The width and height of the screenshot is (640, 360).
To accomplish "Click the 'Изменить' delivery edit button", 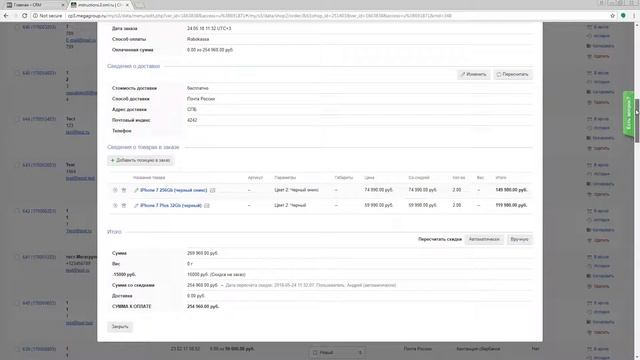I will click(x=473, y=74).
